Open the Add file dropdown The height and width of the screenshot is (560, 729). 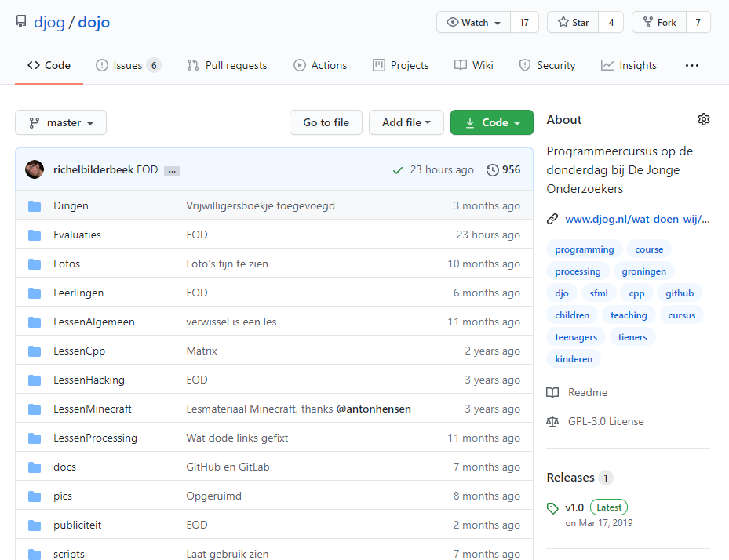[x=406, y=122]
